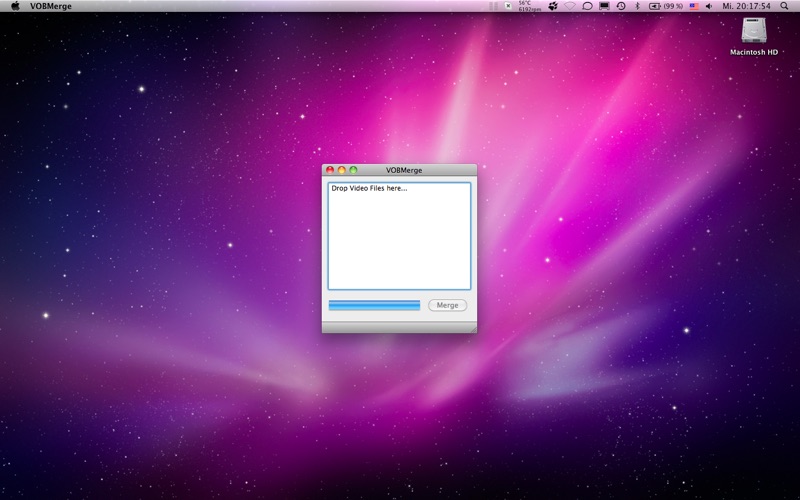The width and height of the screenshot is (800, 500).
Task: Open the Time Machine menu icon
Action: 621,6
